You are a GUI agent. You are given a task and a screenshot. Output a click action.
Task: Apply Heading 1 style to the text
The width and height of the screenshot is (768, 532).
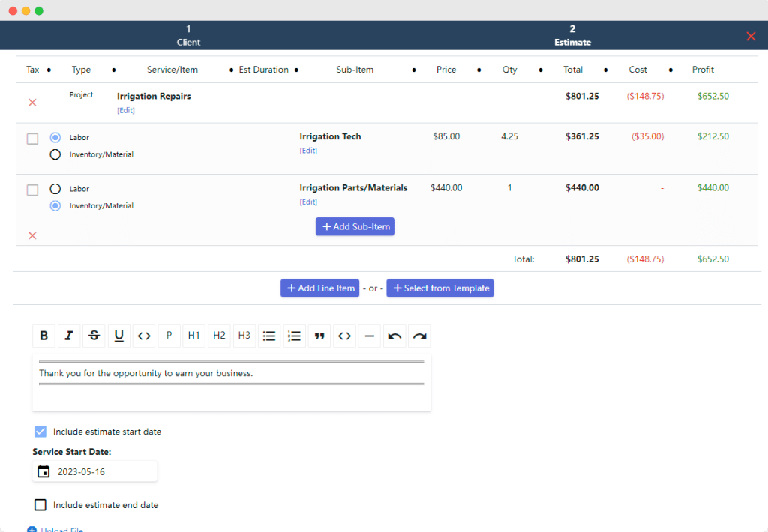pos(193,336)
